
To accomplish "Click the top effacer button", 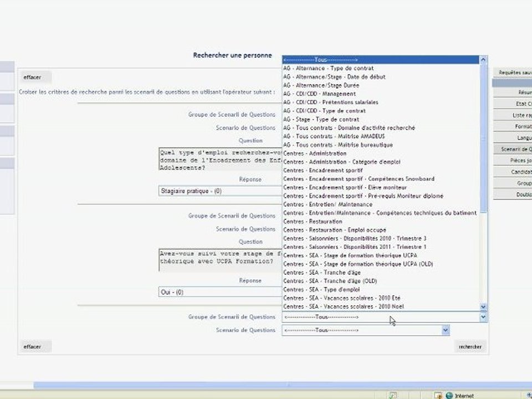I will click(35, 78).
